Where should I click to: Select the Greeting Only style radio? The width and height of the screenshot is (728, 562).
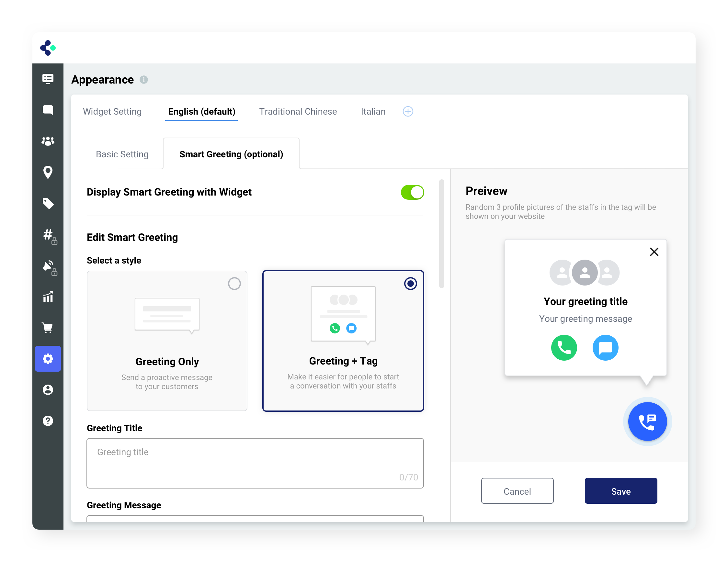point(234,284)
